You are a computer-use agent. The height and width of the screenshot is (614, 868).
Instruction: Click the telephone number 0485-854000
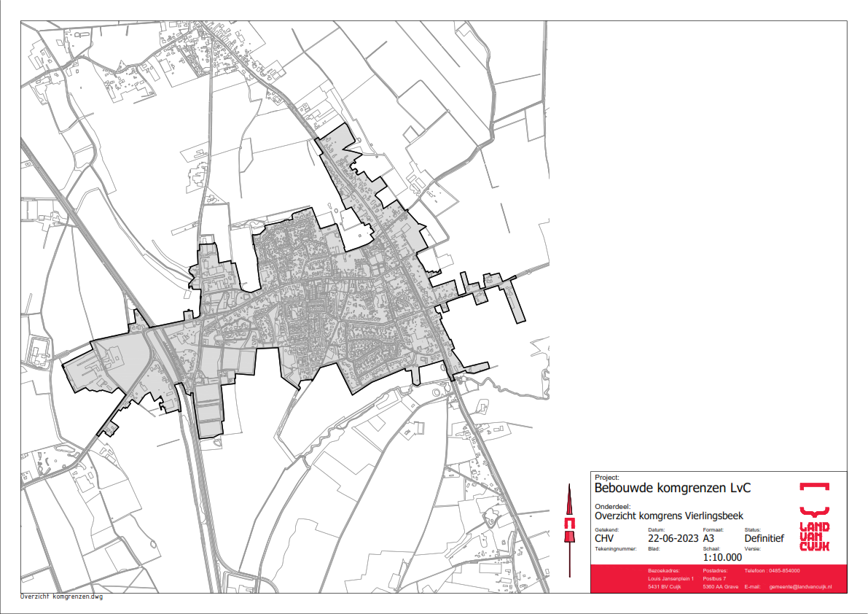click(x=782, y=570)
